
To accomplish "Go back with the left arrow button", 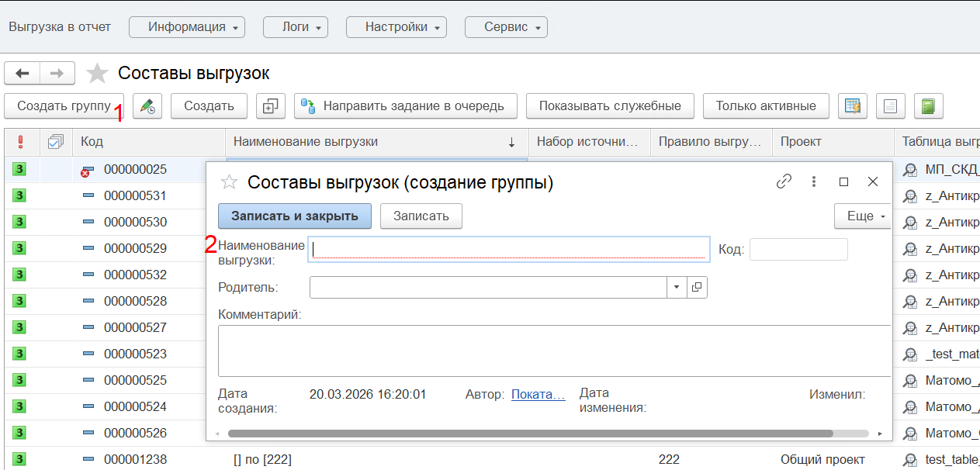I will (x=23, y=73).
